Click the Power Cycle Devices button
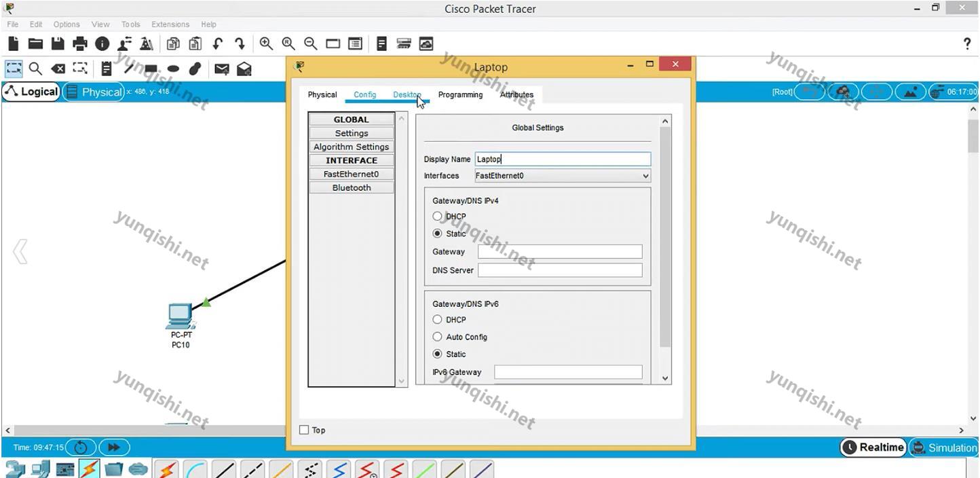 pyautogui.click(x=81, y=447)
